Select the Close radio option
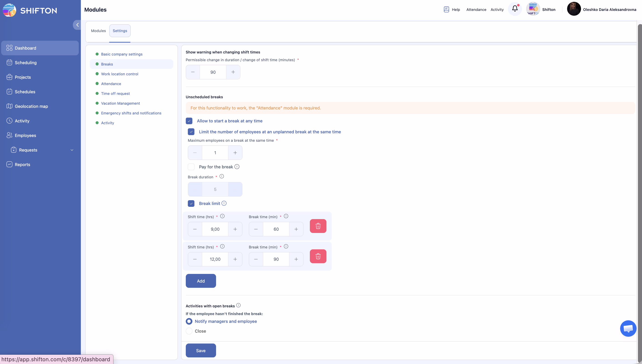Viewport: 642px width, 364px height. coord(189,331)
